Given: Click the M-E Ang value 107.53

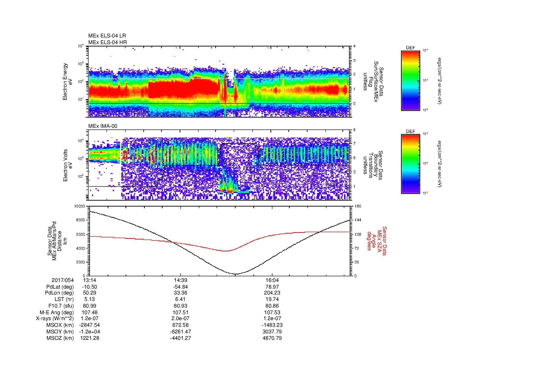Looking at the screenshot, I should tap(272, 312).
